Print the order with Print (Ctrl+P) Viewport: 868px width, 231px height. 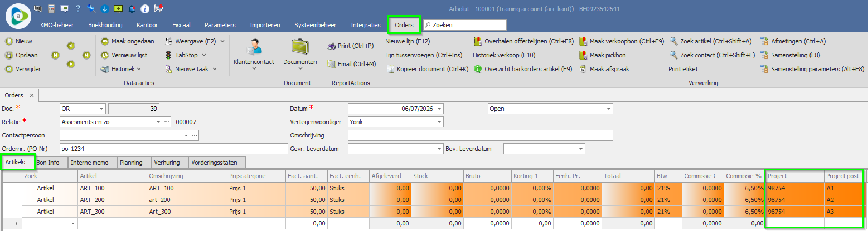pyautogui.click(x=350, y=46)
